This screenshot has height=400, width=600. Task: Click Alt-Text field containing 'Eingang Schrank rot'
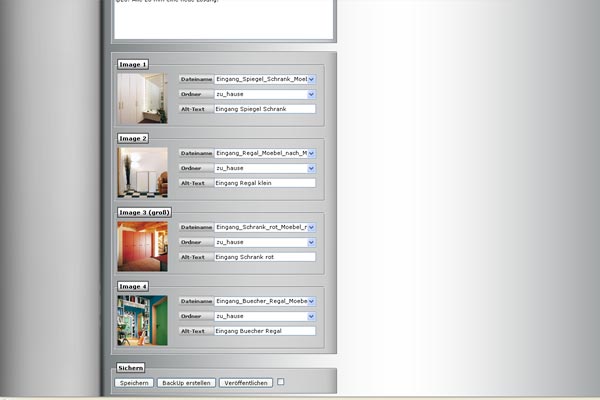pyautogui.click(x=264, y=257)
